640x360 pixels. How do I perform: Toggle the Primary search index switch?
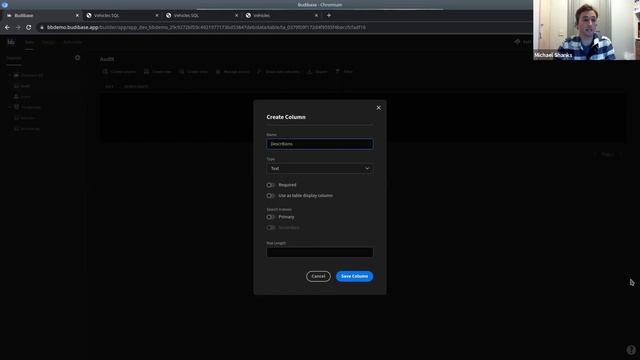click(270, 217)
